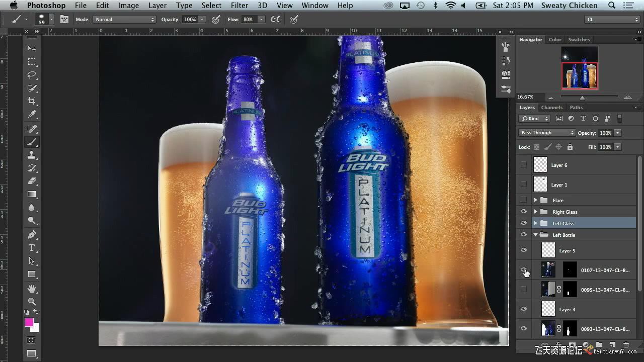
Task: Hide the Left Bottle group
Action: (x=524, y=235)
